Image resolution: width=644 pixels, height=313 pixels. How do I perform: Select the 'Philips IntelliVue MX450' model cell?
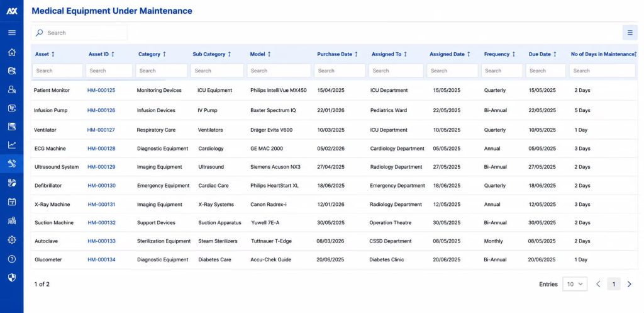coord(279,90)
